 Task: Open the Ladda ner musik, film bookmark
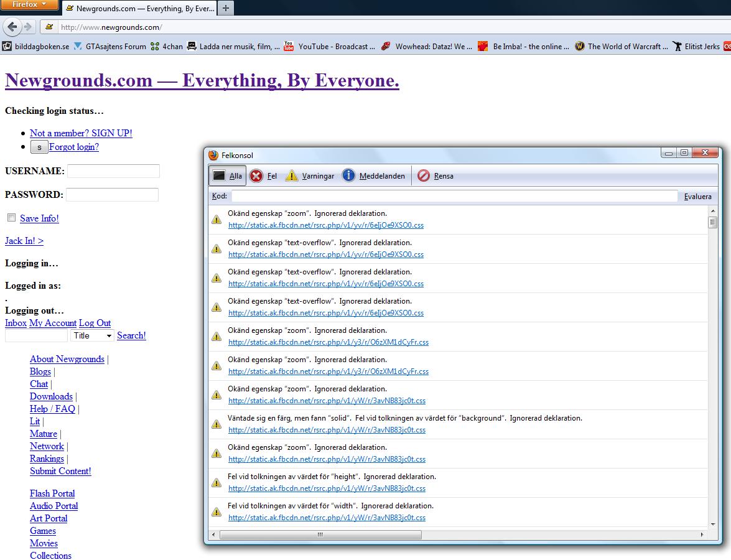tap(233, 46)
